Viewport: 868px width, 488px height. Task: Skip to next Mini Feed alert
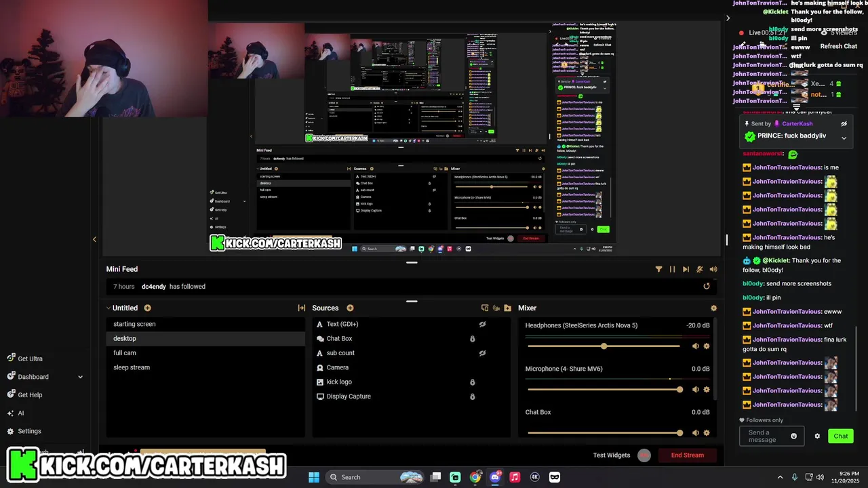pyautogui.click(x=686, y=269)
